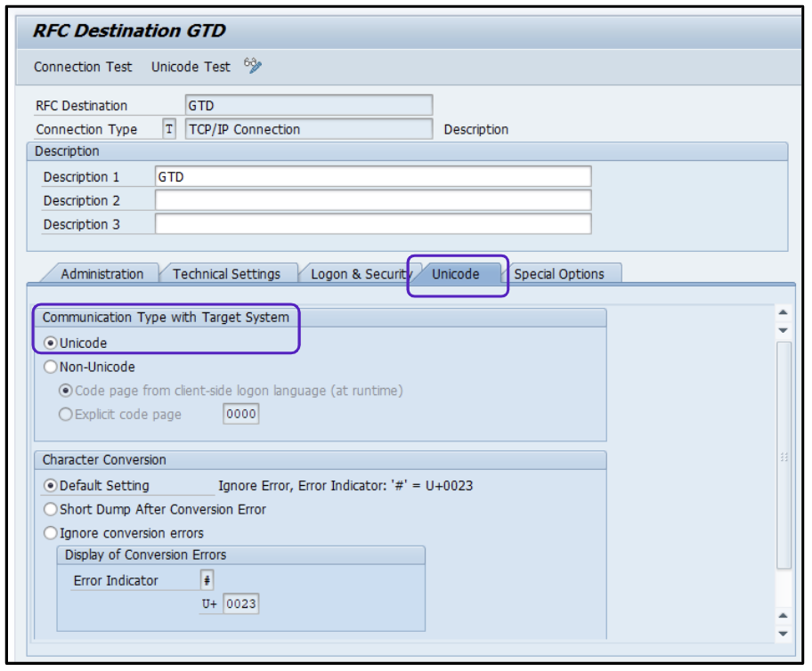Go to the Logon & Security tab
812x671 pixels.
coord(358,274)
